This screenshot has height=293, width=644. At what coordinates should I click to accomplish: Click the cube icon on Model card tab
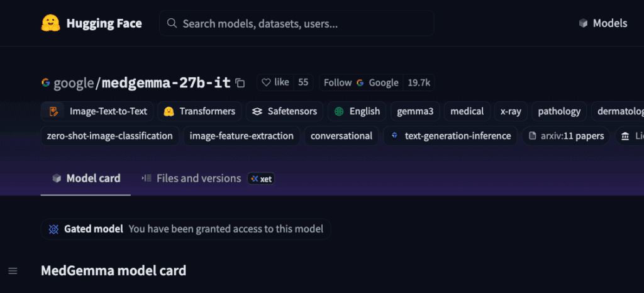[x=56, y=179]
